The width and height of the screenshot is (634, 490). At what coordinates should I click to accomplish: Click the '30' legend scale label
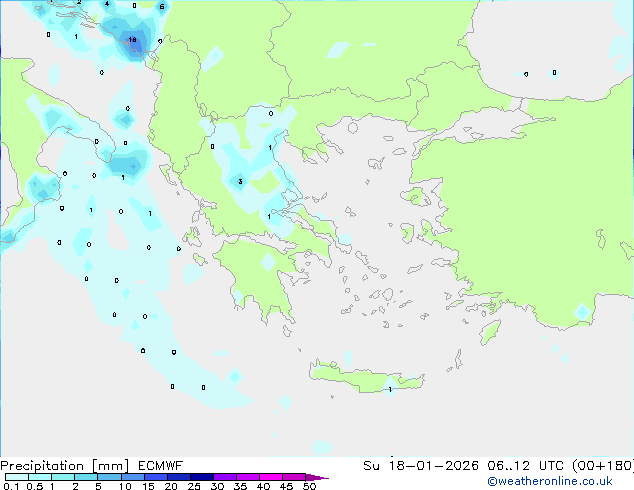[x=217, y=486]
